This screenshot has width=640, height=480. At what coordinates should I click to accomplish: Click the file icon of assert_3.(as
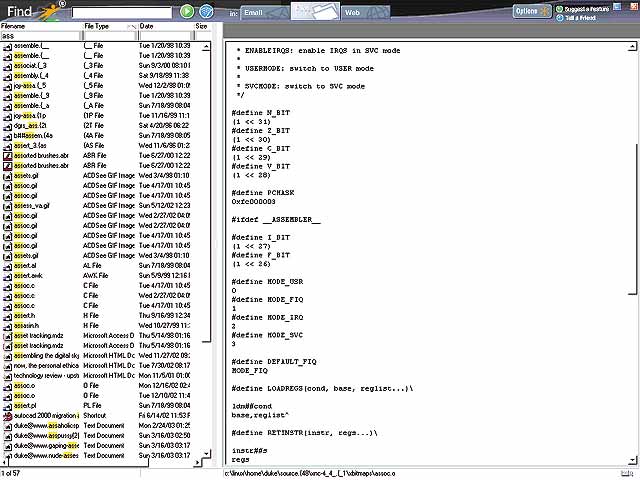[7, 146]
